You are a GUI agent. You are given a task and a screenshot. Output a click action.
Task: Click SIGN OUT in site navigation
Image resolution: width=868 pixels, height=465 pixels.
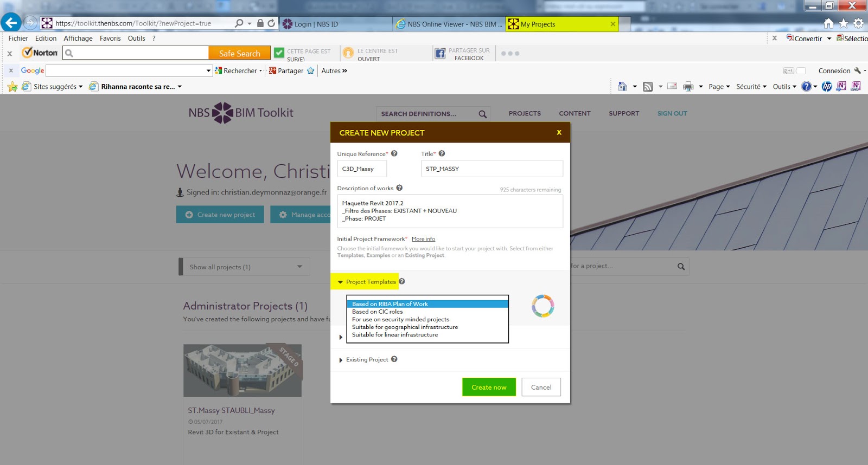click(672, 113)
